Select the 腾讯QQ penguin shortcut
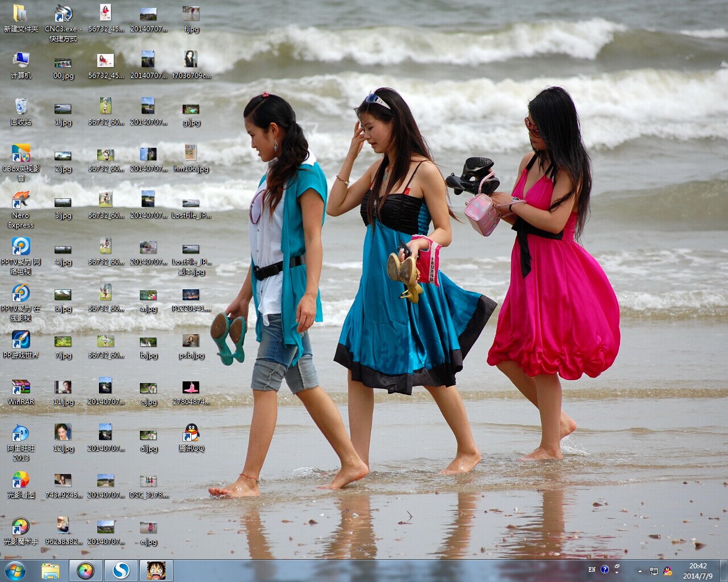 (x=192, y=433)
